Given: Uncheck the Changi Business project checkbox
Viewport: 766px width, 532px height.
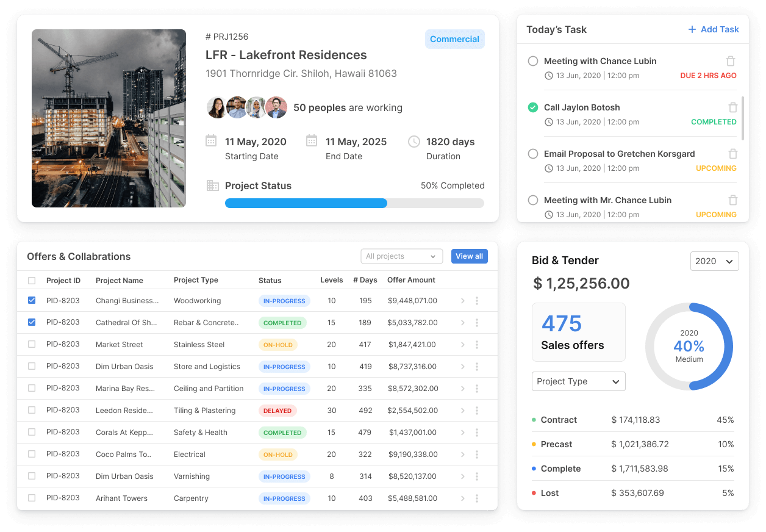Looking at the screenshot, I should click(32, 300).
